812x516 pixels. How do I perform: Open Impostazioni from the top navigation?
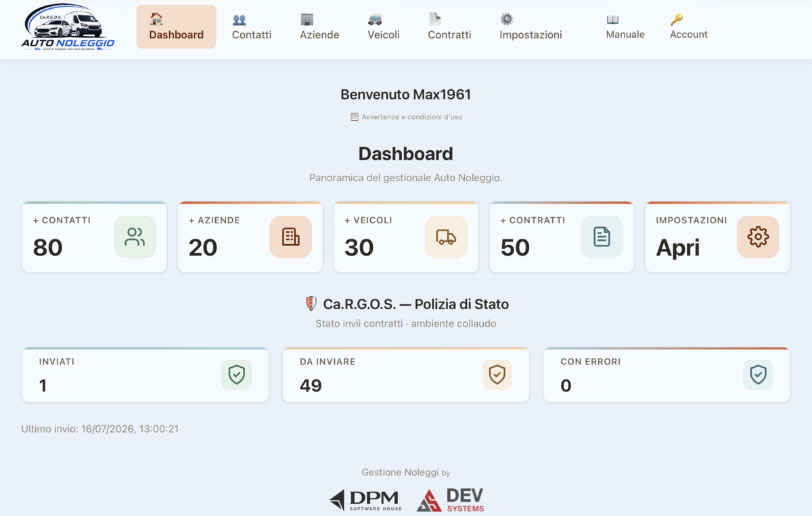click(x=531, y=27)
